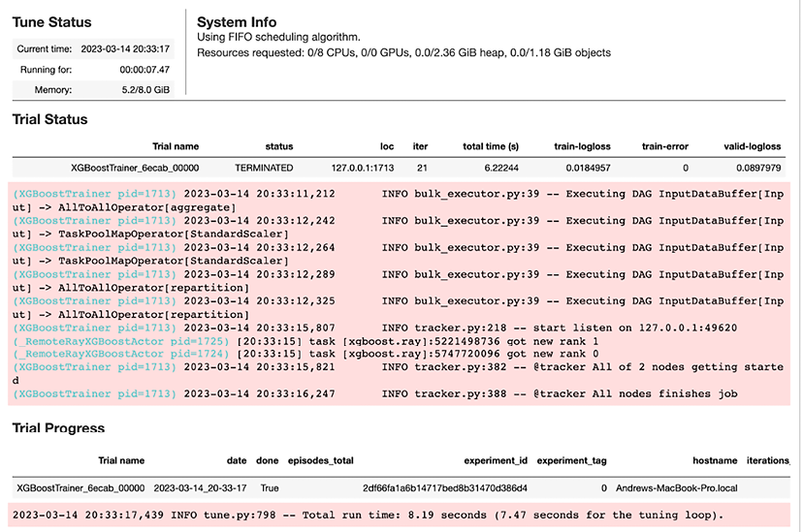
Task: Click the 'loc' column header
Action: [387, 146]
